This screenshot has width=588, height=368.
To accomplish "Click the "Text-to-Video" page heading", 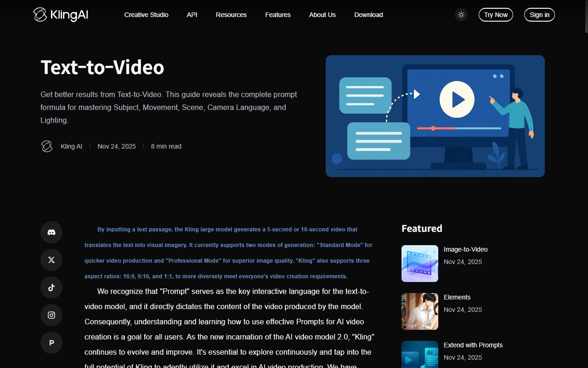I will click(102, 68).
